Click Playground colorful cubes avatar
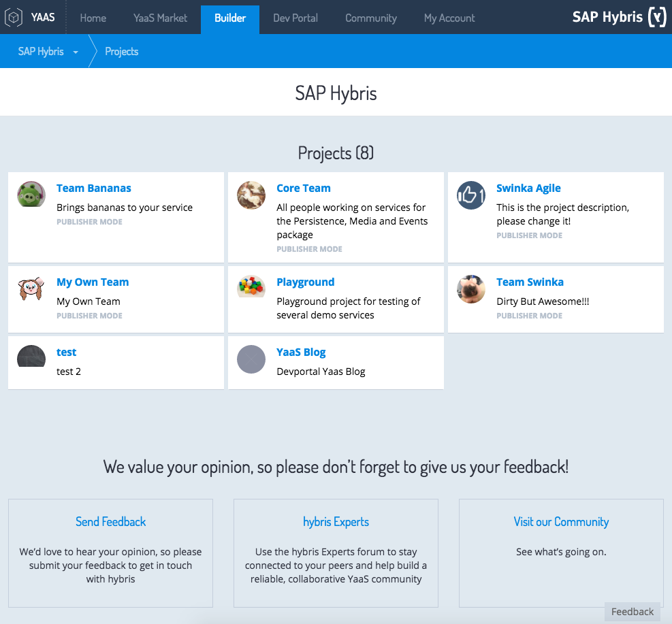Image resolution: width=672 pixels, height=624 pixels. (x=251, y=286)
